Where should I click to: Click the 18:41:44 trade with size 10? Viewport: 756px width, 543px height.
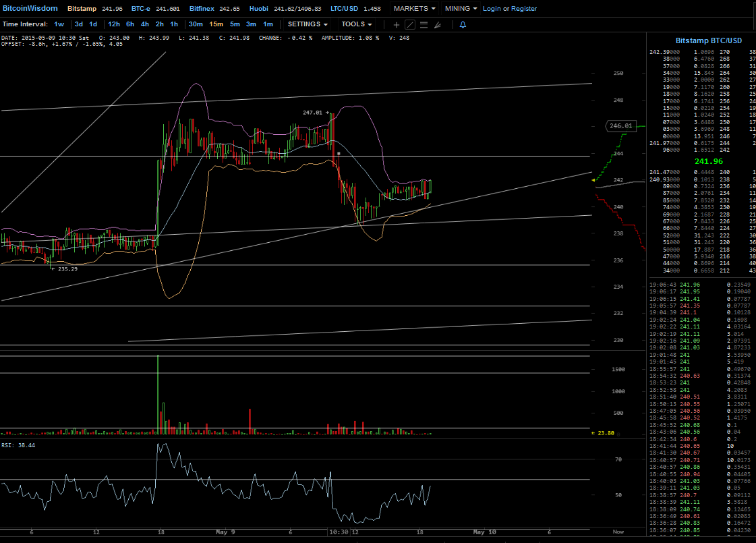point(700,446)
